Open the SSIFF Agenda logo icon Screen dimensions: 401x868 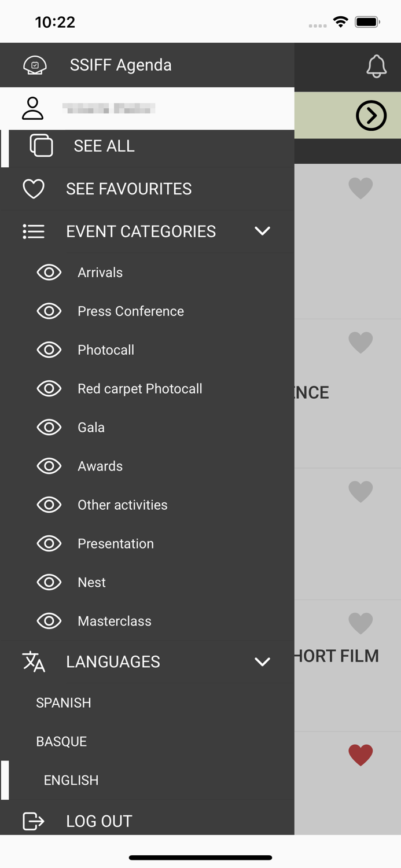[34, 65]
